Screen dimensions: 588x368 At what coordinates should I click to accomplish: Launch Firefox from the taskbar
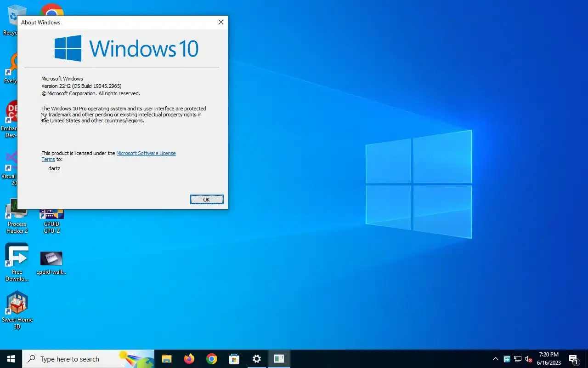coord(189,359)
